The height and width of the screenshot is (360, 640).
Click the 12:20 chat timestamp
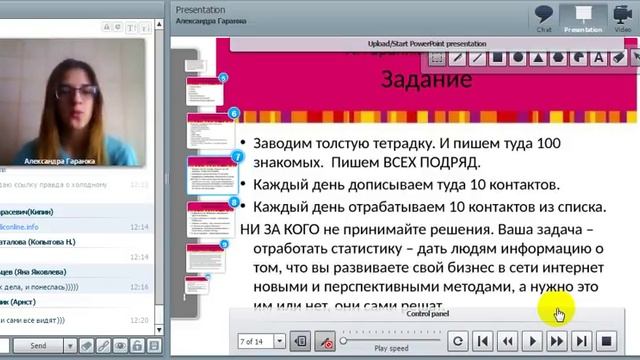(139, 320)
